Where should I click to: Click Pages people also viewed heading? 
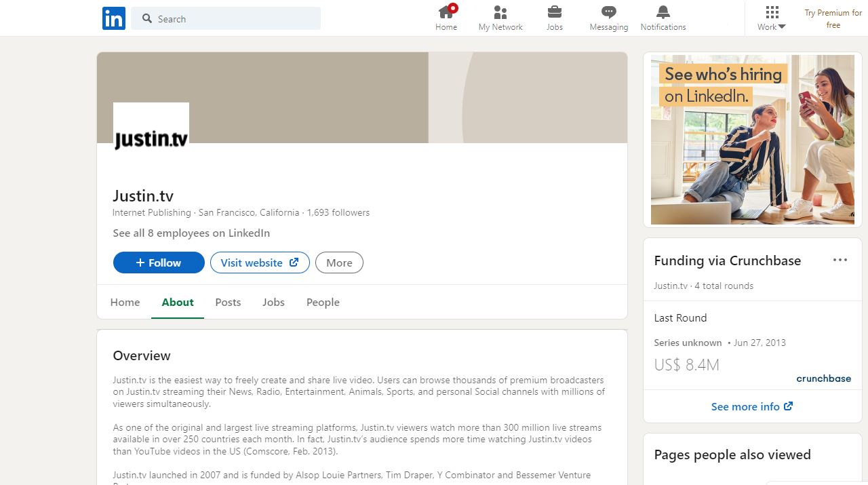732,454
